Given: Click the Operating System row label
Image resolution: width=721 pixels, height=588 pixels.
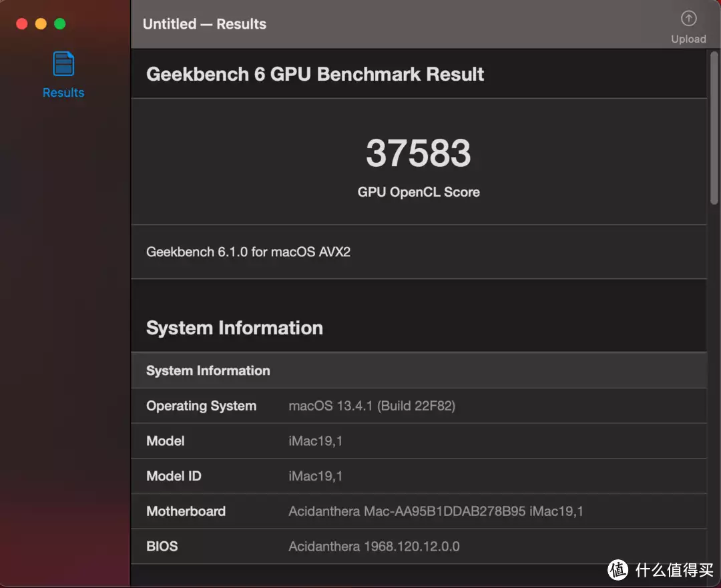Looking at the screenshot, I should click(202, 406).
